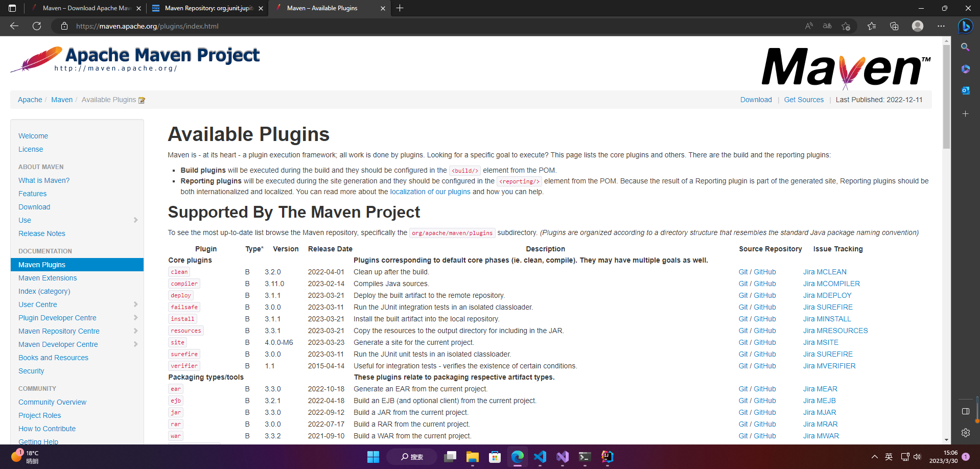980x469 pixels.
Task: Switch the input method language indicator
Action: point(889,457)
